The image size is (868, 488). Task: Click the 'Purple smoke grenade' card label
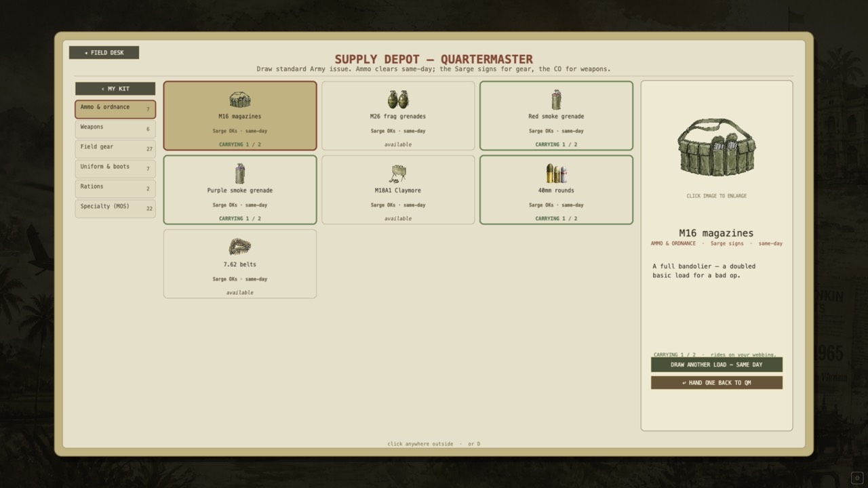(x=239, y=190)
